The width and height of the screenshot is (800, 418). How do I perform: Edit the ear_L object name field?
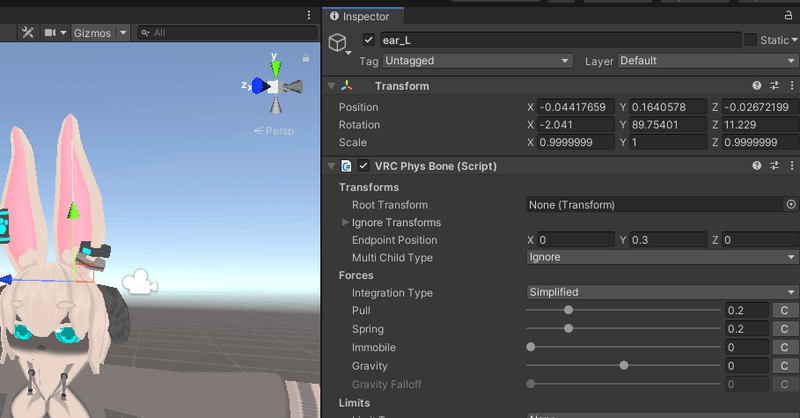click(x=560, y=40)
